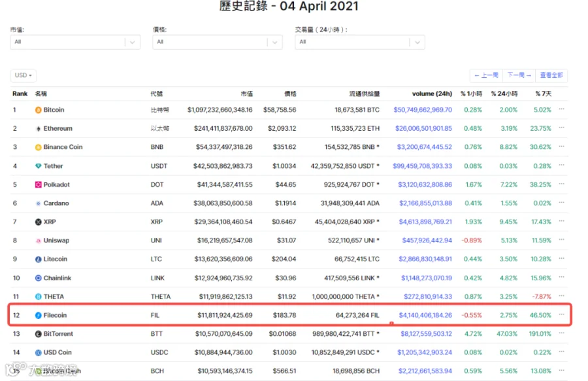Click the Polkadot logo icon
The width and height of the screenshot is (588, 381).
(39, 184)
